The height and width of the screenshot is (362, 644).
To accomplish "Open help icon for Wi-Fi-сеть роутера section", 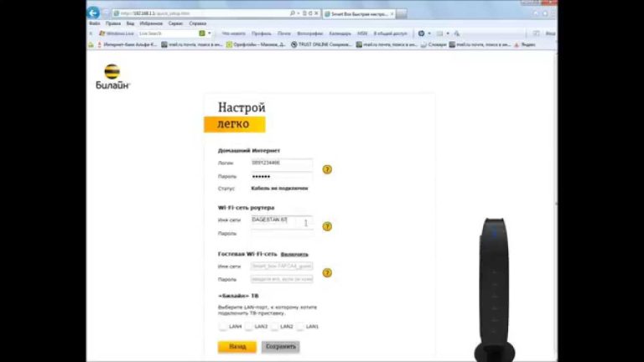I will point(327,226).
